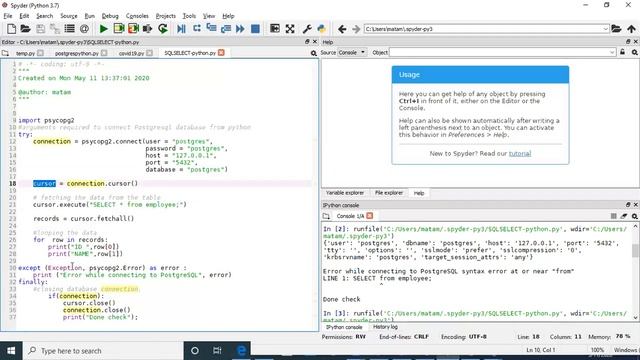Stop debugging with blue square icon
This screenshot has height=360, width=640.
tap(255, 29)
